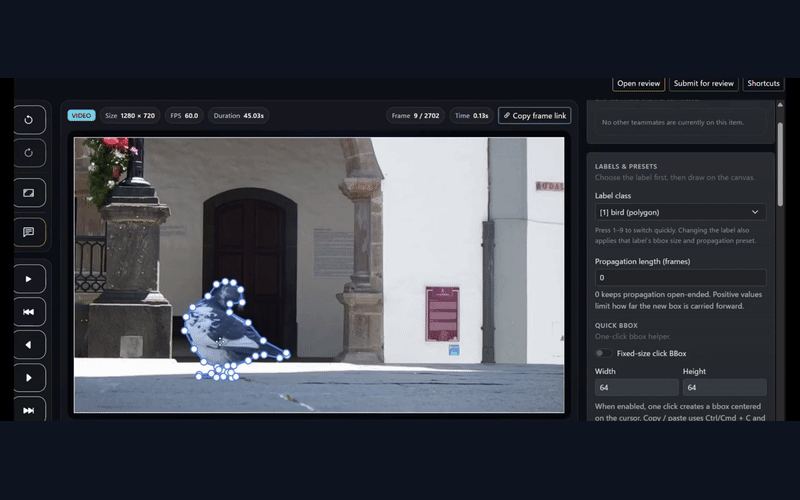Click Open review button
Screen dimensions: 800x500
pyautogui.click(x=638, y=83)
